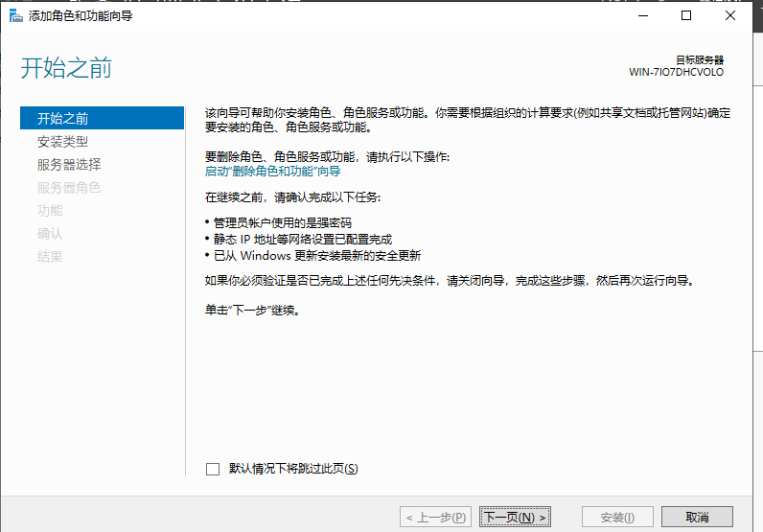Click the 上一步(P) button

pos(435,518)
